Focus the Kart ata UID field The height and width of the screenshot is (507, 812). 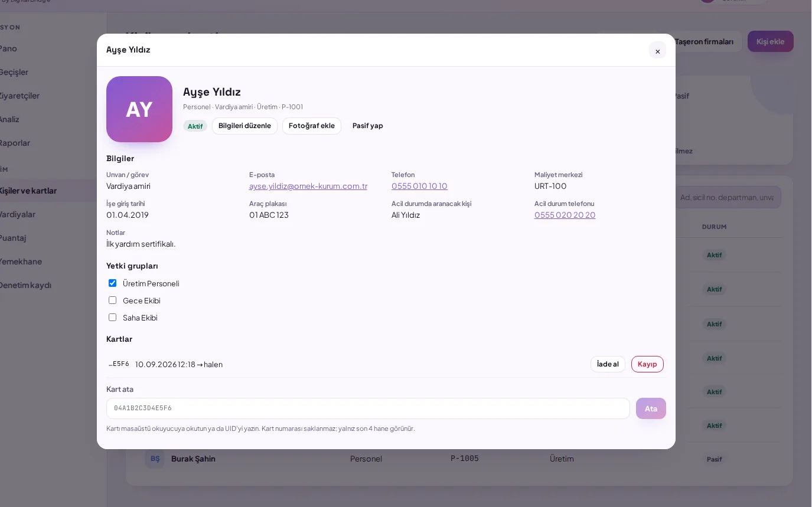[x=368, y=408]
